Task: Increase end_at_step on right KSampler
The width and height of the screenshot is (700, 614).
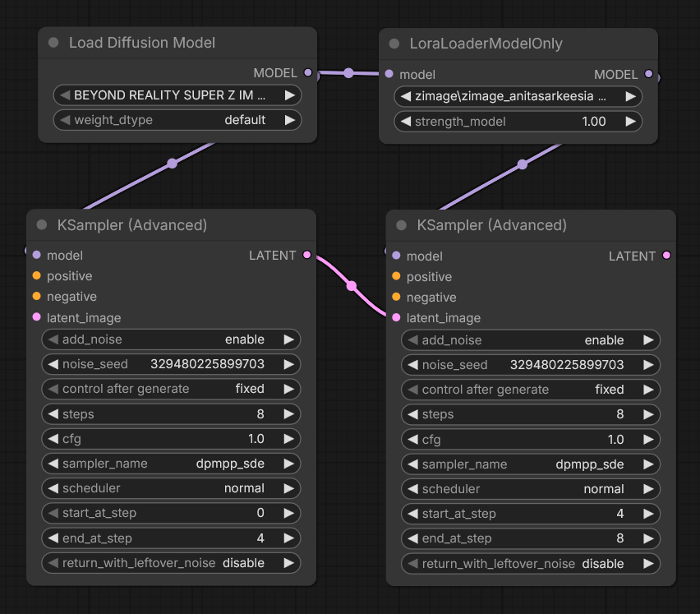Action: click(x=648, y=538)
